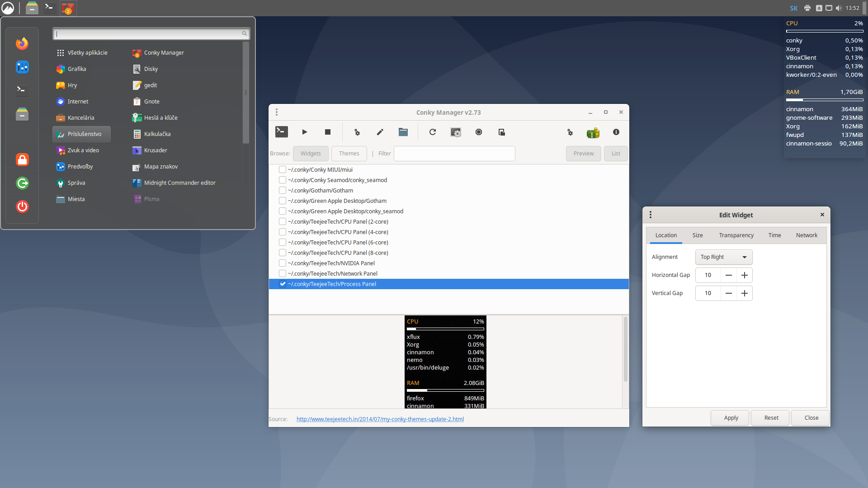
Task: Open application settings gears icon near donate
Action: (x=570, y=132)
